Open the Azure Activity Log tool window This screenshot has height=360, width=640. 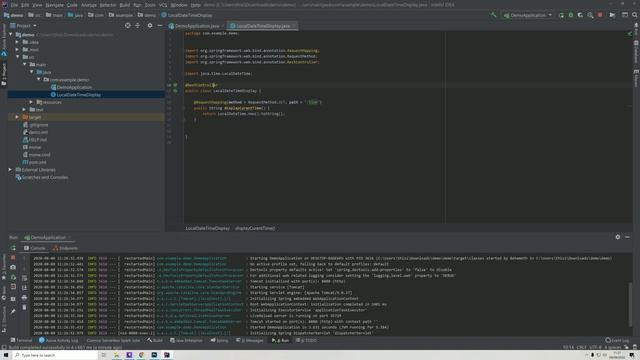click(58, 340)
